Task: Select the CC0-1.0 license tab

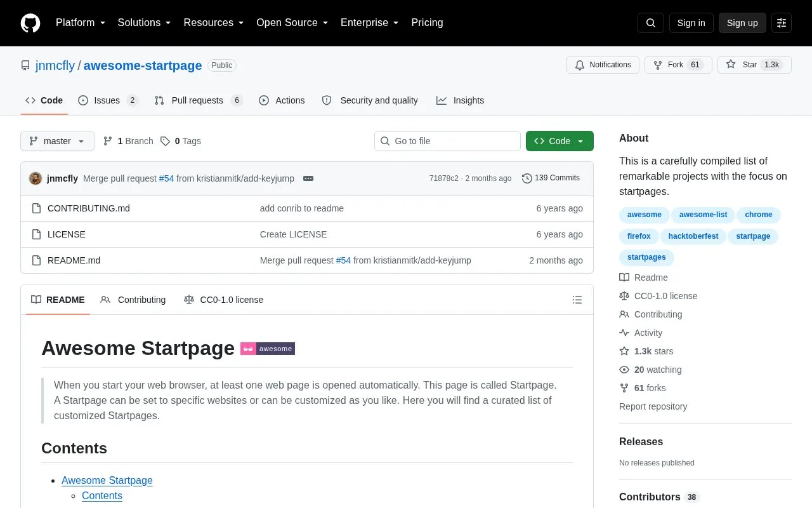Action: (223, 300)
